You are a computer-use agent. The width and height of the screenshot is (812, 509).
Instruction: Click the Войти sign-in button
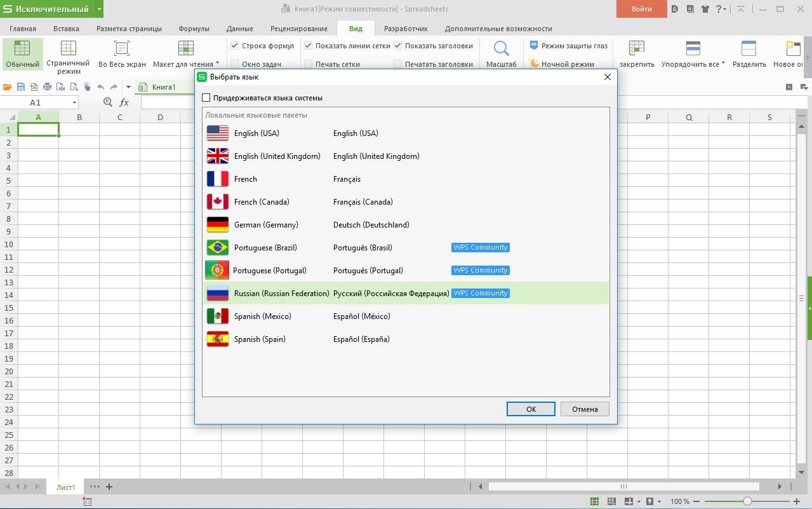(641, 9)
